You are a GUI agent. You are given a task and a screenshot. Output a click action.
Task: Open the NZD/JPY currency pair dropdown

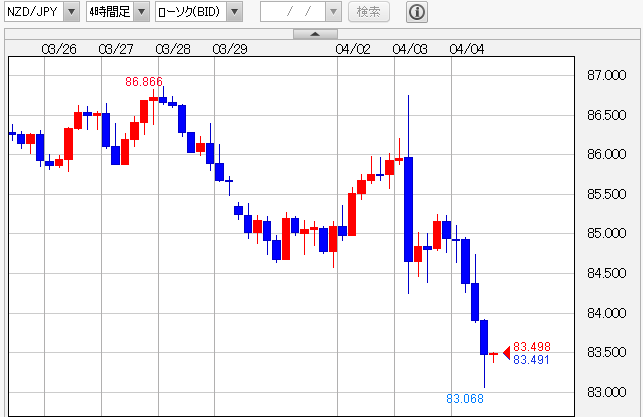[71, 12]
